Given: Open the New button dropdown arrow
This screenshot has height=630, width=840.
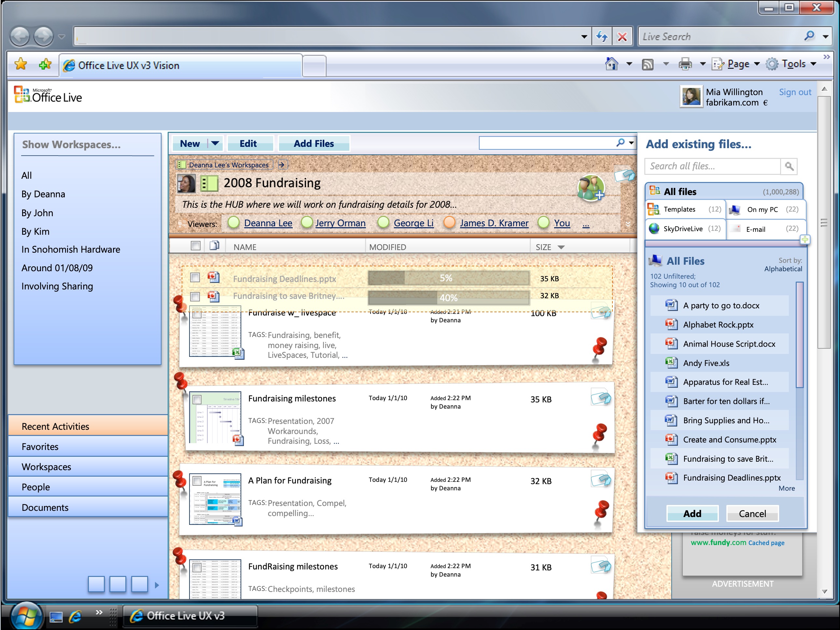Looking at the screenshot, I should pos(215,144).
